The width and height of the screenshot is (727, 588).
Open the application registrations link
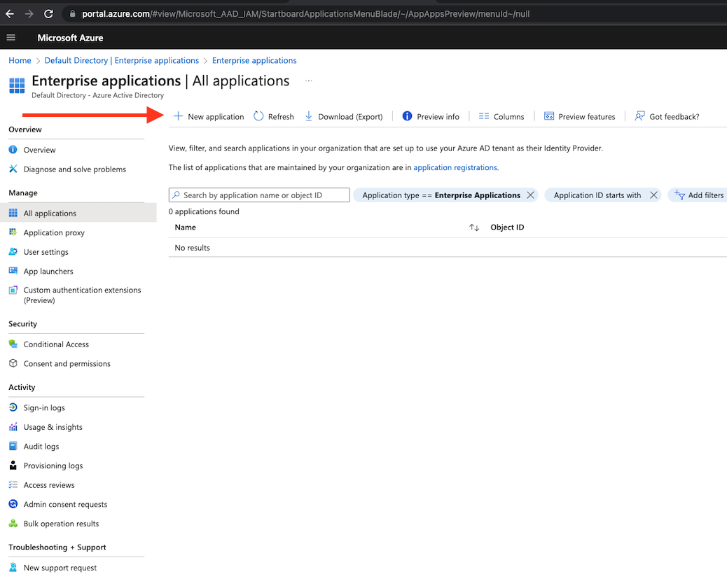coord(455,167)
